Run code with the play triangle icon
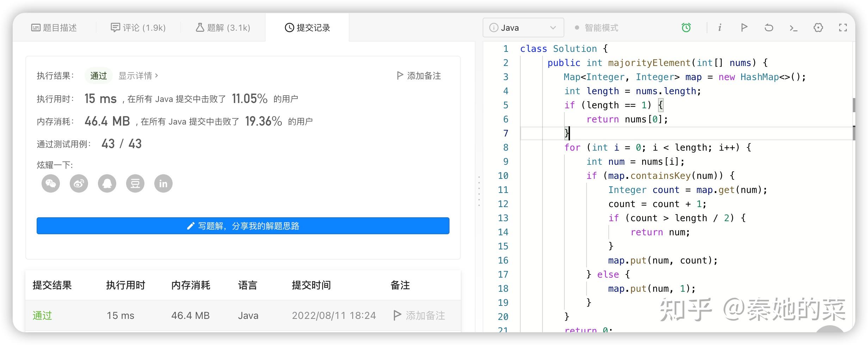This screenshot has width=868, height=345. pos(744,28)
